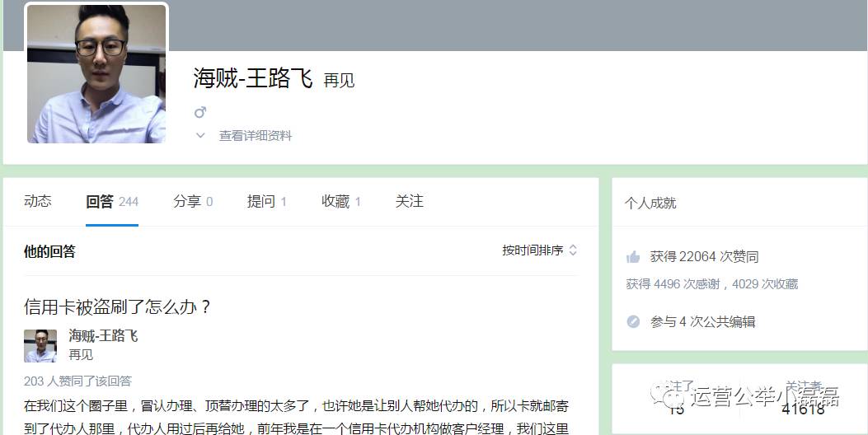
Task: Click 再见 under the answer author name
Action: click(x=81, y=355)
